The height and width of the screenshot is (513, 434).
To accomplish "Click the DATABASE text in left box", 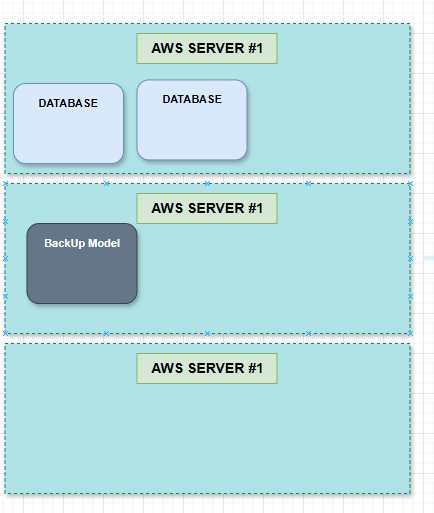I will pyautogui.click(x=68, y=103).
